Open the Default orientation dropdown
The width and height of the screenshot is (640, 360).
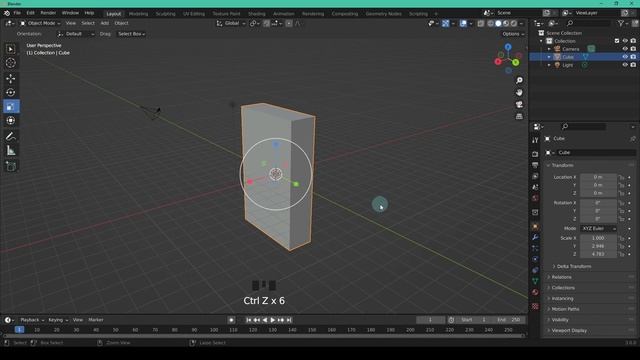click(76, 34)
